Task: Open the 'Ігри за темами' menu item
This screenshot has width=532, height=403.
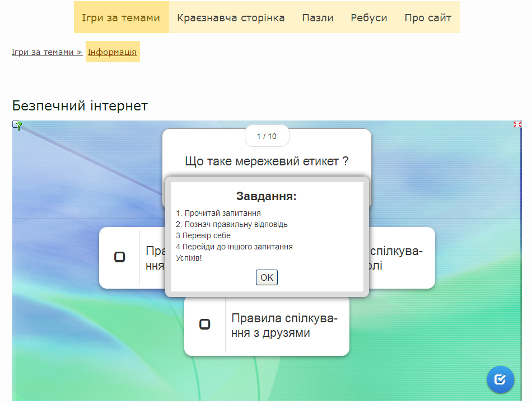Action: 121,18
